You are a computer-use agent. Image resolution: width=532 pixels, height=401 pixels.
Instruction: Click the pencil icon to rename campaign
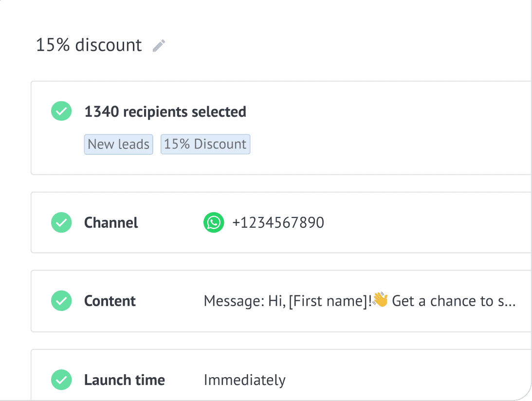click(159, 46)
